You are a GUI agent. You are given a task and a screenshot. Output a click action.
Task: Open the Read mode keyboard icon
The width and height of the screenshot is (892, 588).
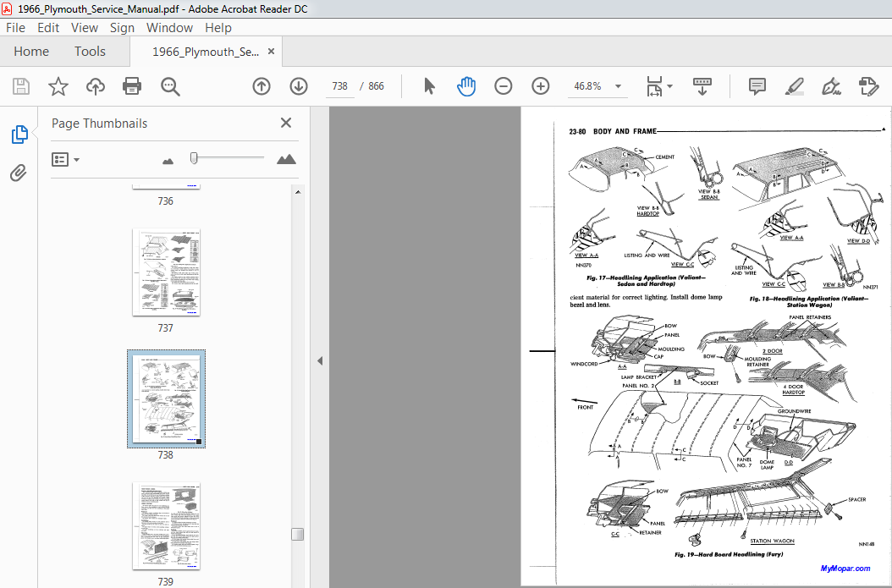(x=702, y=86)
